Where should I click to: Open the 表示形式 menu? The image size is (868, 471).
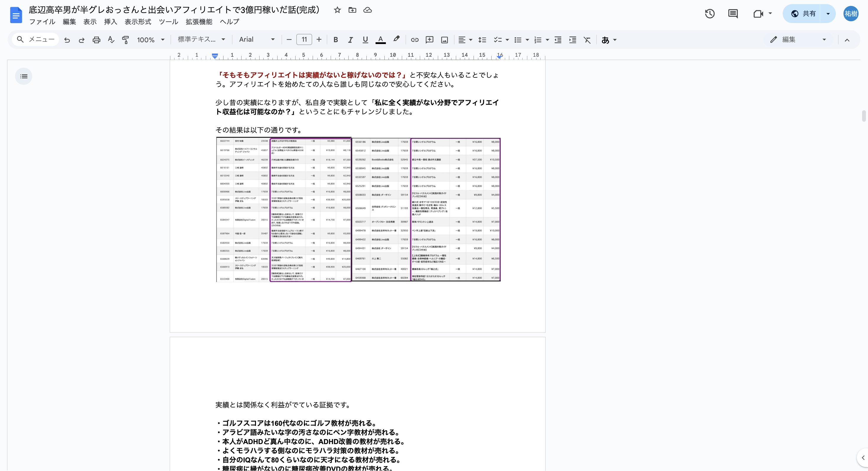click(x=138, y=22)
